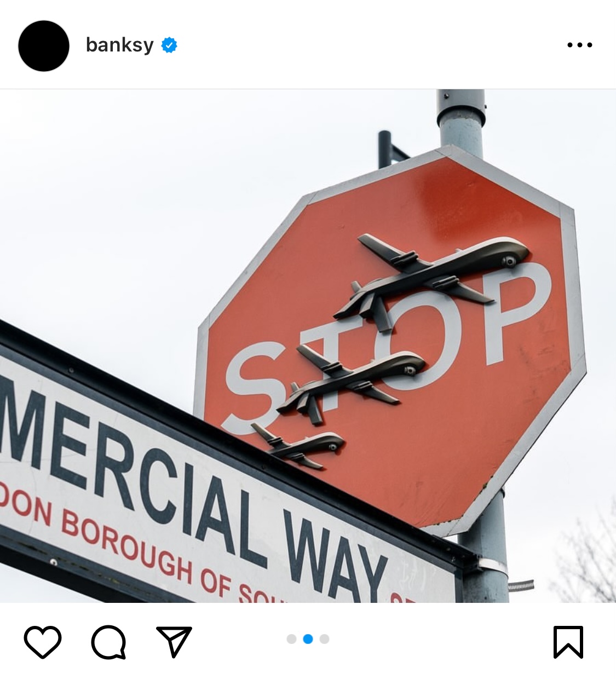
Task: Open the black circular profile avatar
Action: [44, 46]
